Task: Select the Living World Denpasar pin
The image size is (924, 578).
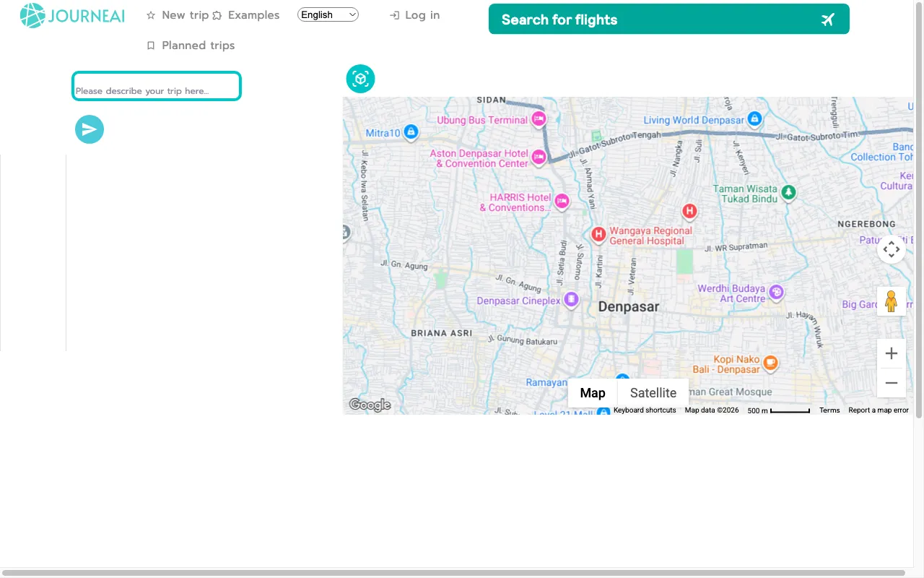Action: pyautogui.click(x=754, y=118)
